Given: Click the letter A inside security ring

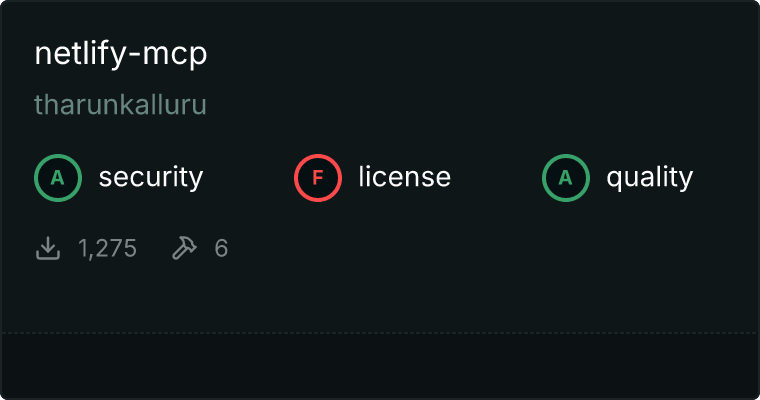Looking at the screenshot, I should tap(58, 178).
